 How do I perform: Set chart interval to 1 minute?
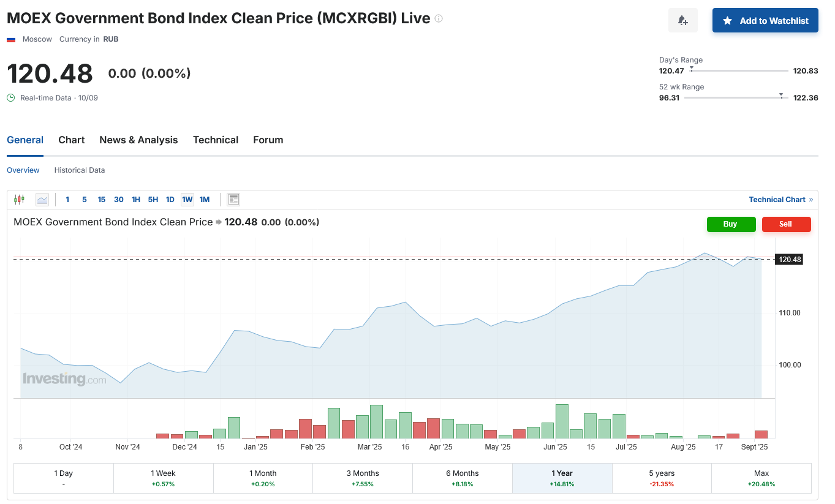pyautogui.click(x=67, y=200)
